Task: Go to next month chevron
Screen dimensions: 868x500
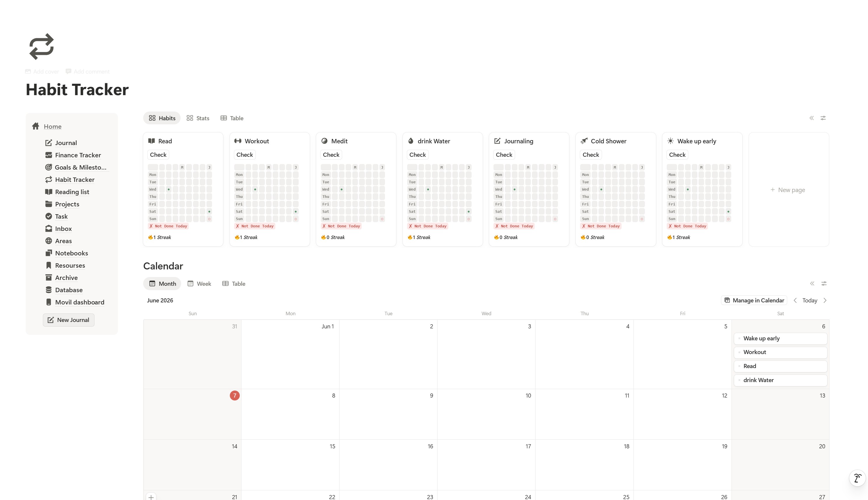Action: point(825,300)
